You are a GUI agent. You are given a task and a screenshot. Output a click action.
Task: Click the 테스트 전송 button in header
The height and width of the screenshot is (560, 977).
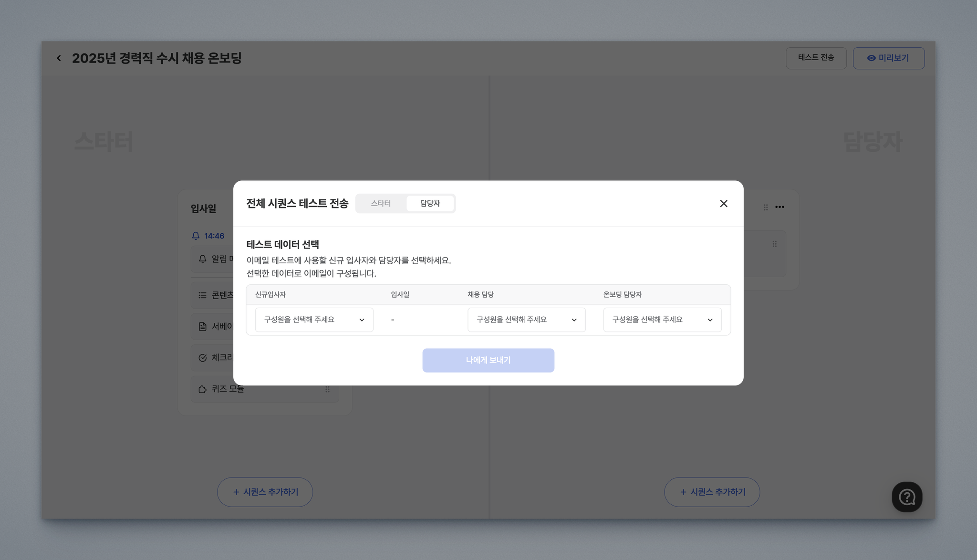click(x=816, y=58)
